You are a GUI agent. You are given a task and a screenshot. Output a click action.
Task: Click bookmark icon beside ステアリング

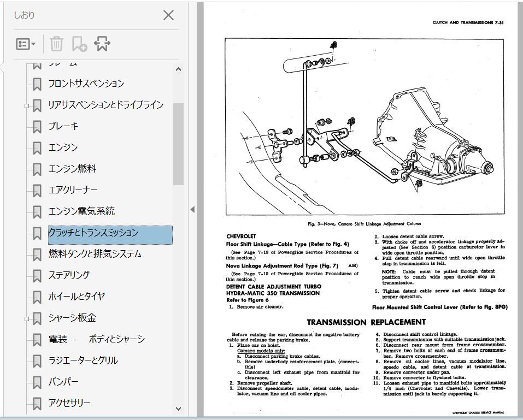point(37,276)
